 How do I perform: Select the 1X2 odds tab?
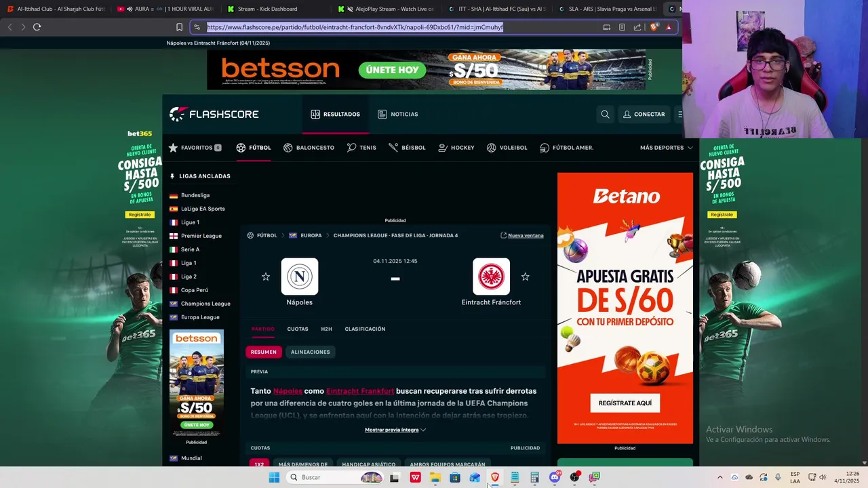click(x=259, y=464)
